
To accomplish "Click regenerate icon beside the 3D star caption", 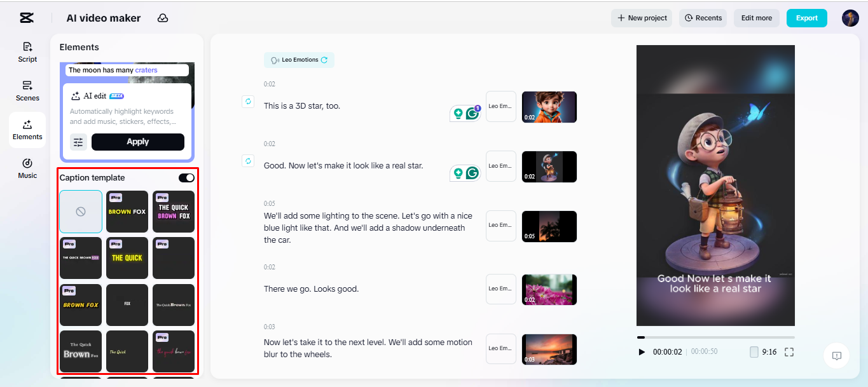I will (248, 101).
